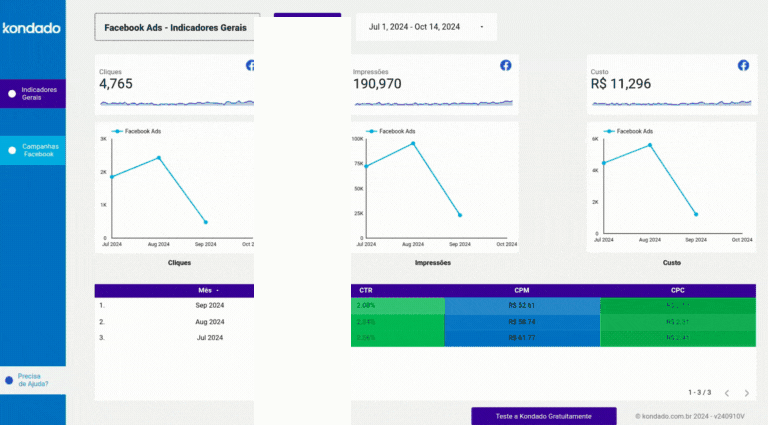Click the Precisa de Ajuda help circle icon
768x425 pixels.
pyautogui.click(x=9, y=380)
